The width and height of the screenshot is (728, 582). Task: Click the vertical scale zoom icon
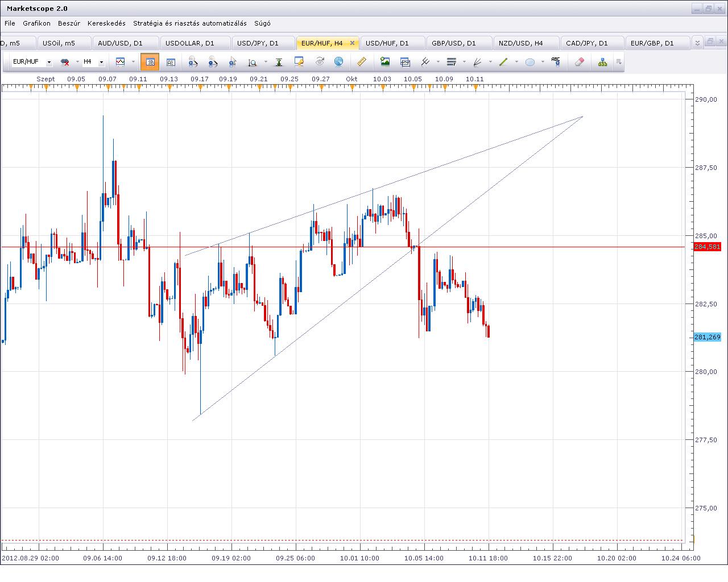click(253, 62)
